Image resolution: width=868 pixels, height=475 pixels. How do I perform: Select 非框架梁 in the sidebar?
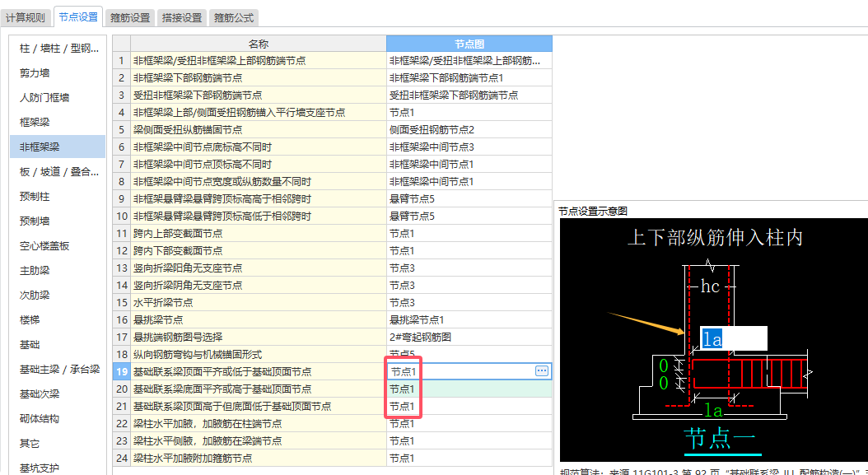pos(58,147)
